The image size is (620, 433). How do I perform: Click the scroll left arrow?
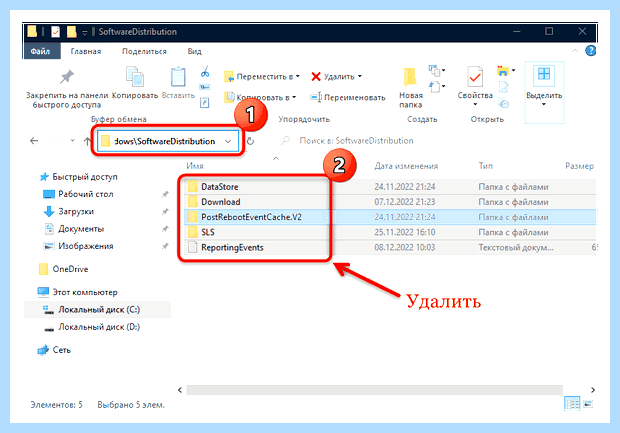coord(180,390)
